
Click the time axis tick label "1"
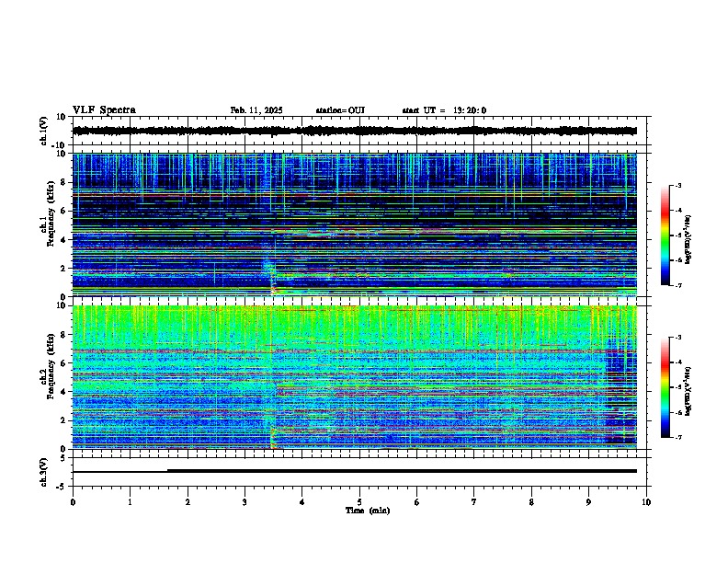[x=130, y=502]
